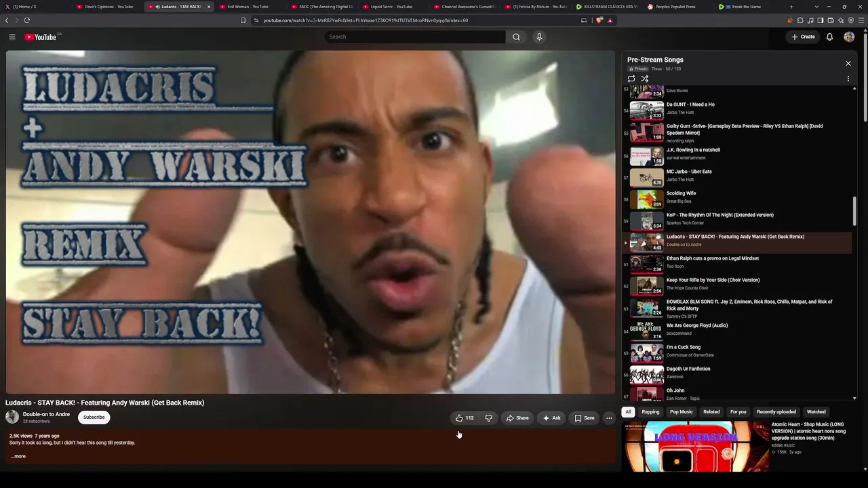The image size is (868, 488).
Task: Play We Are George Floyd (Audio)
Action: [x=737, y=330]
